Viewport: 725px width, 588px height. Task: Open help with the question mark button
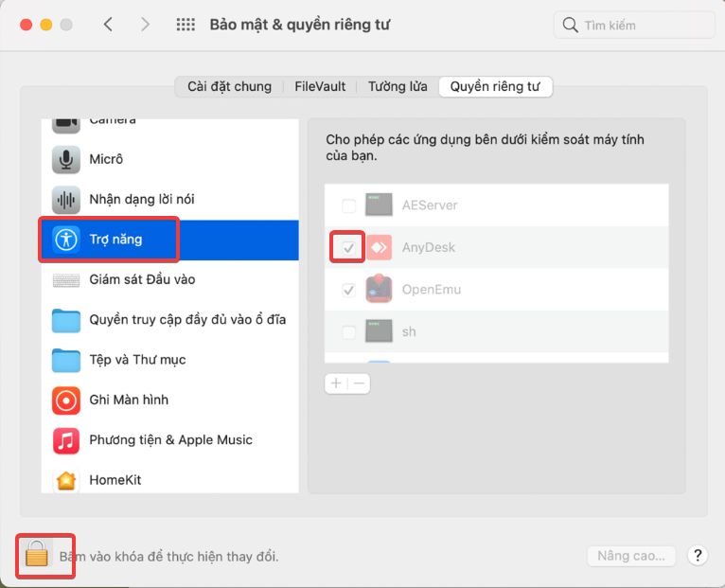click(698, 556)
